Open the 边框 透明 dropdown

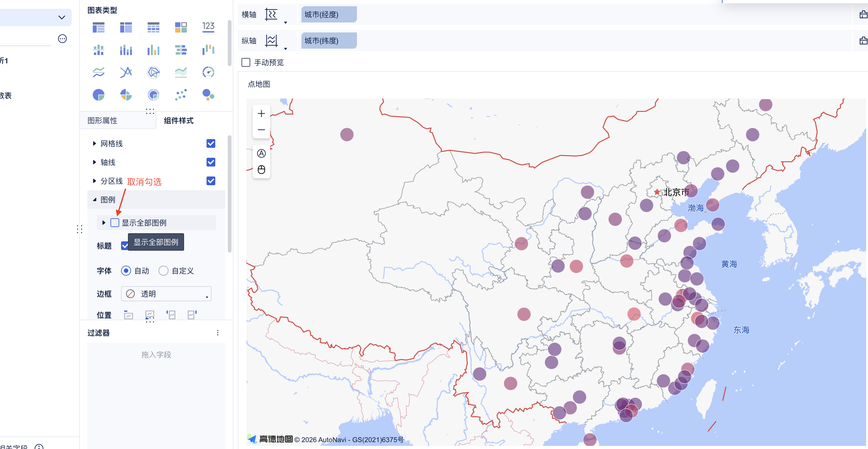166,294
